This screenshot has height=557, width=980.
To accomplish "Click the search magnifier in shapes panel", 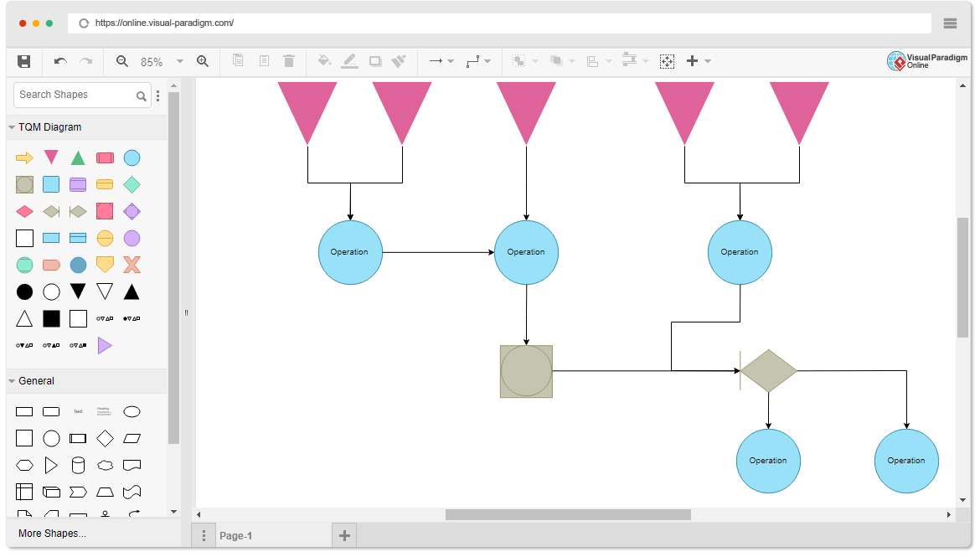I will (142, 95).
